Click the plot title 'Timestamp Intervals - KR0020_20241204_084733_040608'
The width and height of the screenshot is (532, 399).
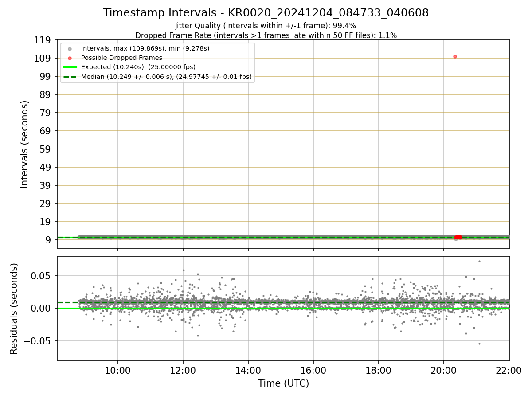266,13
